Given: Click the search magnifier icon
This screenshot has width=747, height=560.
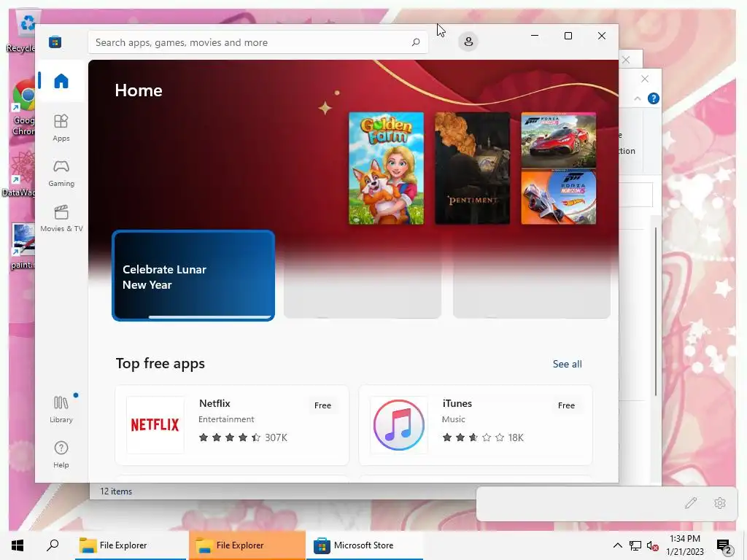Looking at the screenshot, I should click(416, 42).
